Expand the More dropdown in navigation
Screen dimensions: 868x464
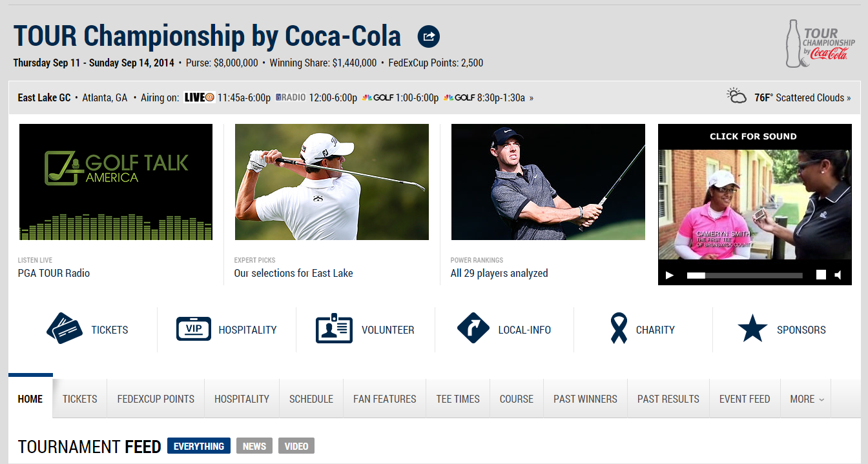tap(807, 399)
